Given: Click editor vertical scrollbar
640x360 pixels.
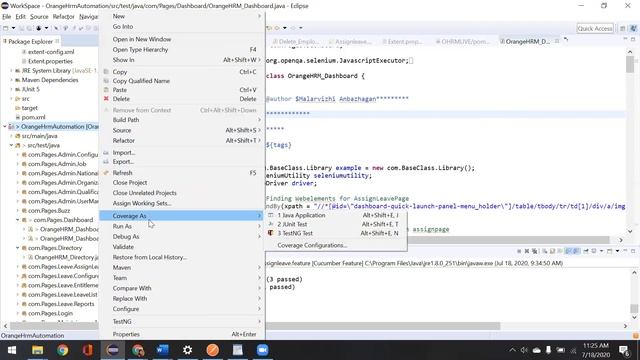Looking at the screenshot, I should click(x=630, y=64).
